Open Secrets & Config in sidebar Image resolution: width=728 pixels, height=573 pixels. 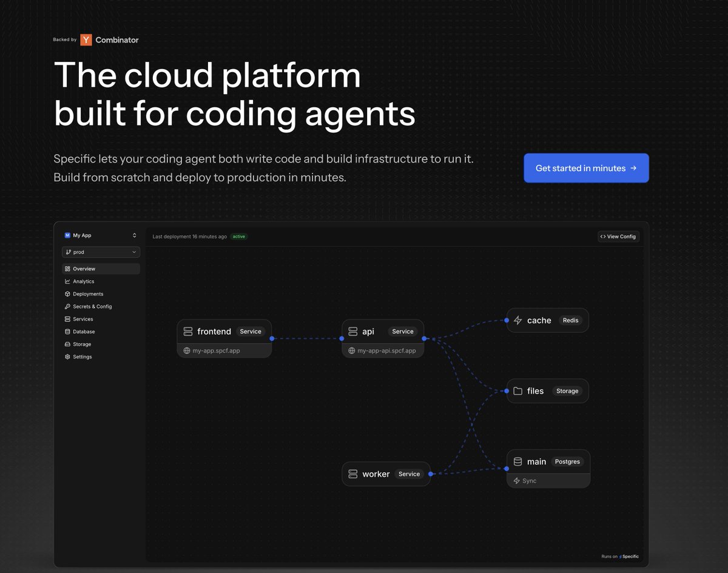tap(101, 306)
